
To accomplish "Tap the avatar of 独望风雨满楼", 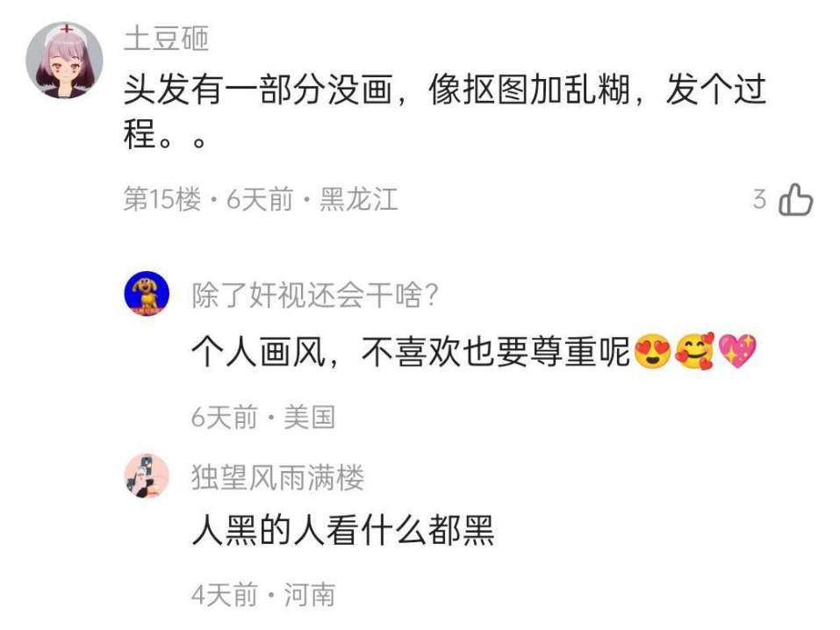I will [x=147, y=476].
